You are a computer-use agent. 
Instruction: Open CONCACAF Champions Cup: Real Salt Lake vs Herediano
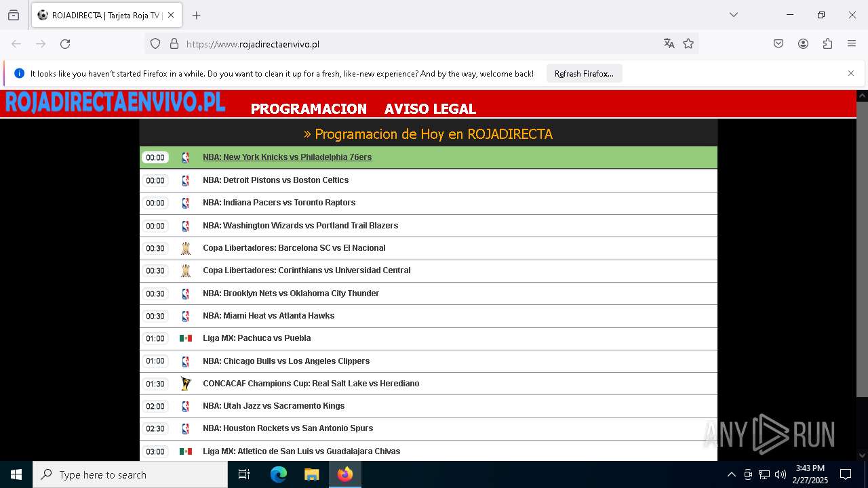point(311,384)
